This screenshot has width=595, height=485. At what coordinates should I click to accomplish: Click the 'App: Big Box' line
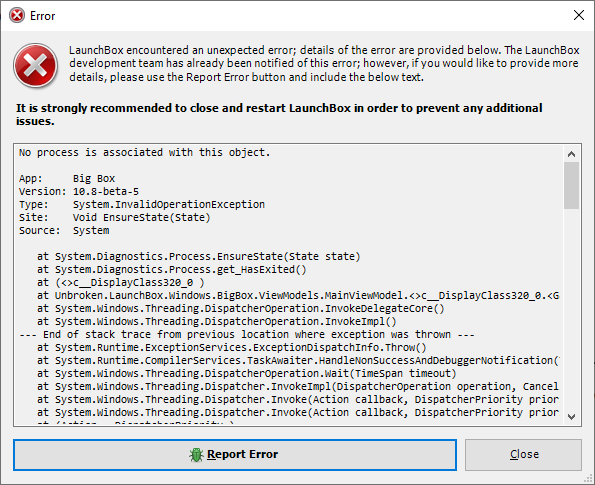[67, 178]
